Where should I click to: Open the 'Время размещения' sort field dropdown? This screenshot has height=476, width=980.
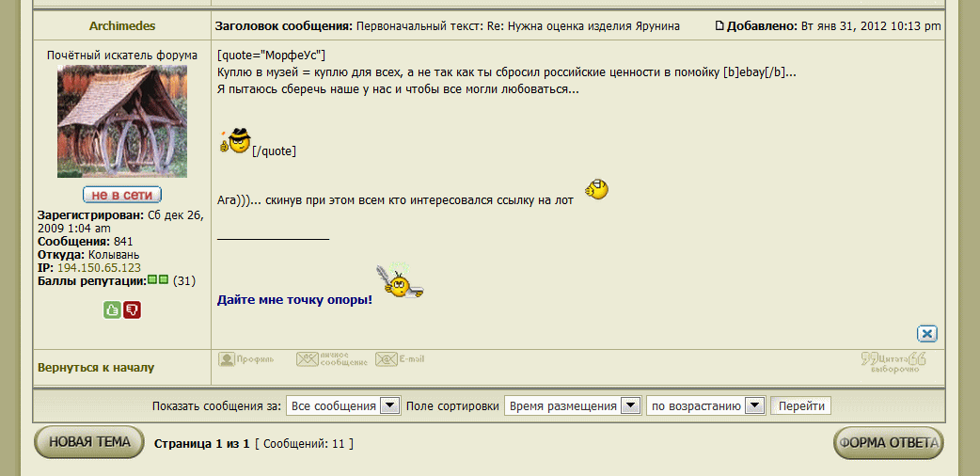point(572,406)
